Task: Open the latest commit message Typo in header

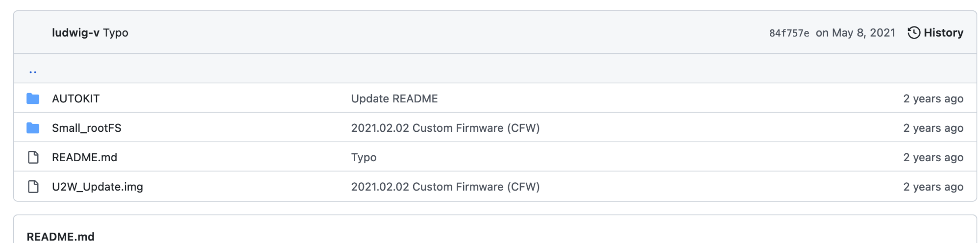Action: click(x=116, y=33)
